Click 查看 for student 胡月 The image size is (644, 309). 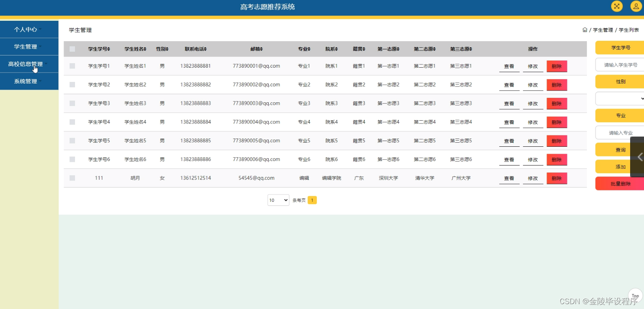509,178
